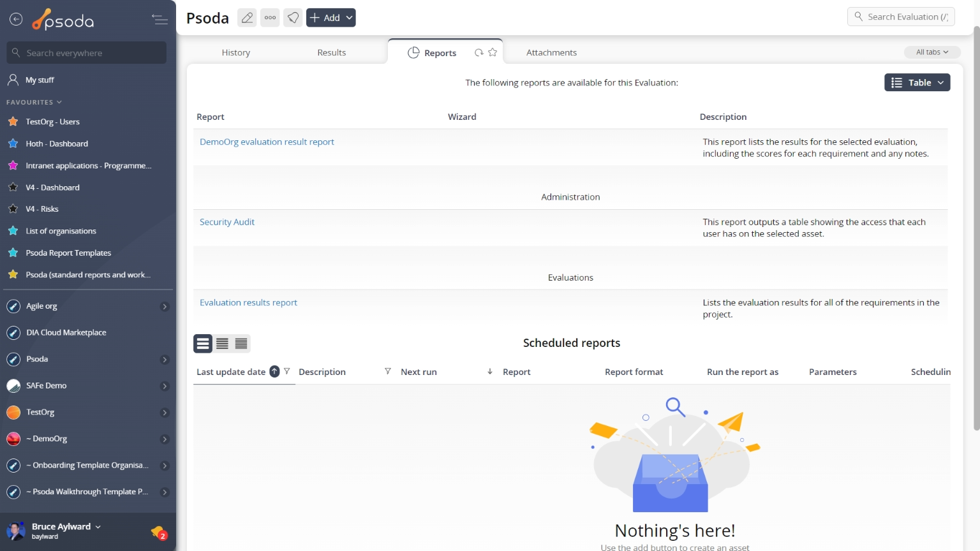The image size is (980, 551).
Task: Click the SAFe Demo organisation icon
Action: tap(13, 386)
